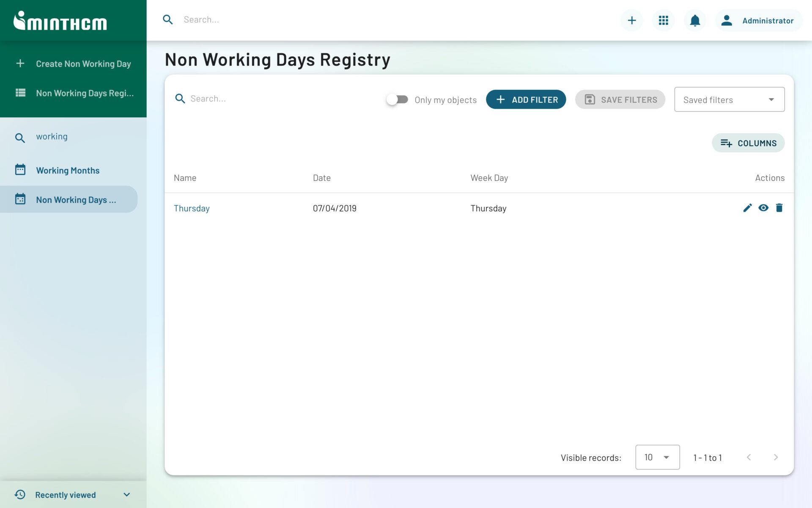Screen dimensions: 812x508
Task: Delete the Thursday record using trash icon
Action: (x=780, y=208)
